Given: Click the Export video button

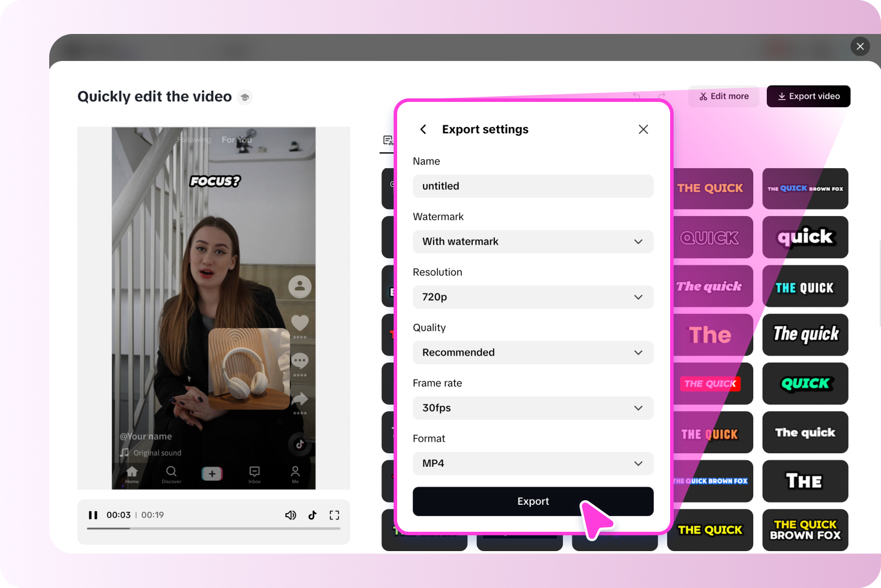Looking at the screenshot, I should pos(808,96).
